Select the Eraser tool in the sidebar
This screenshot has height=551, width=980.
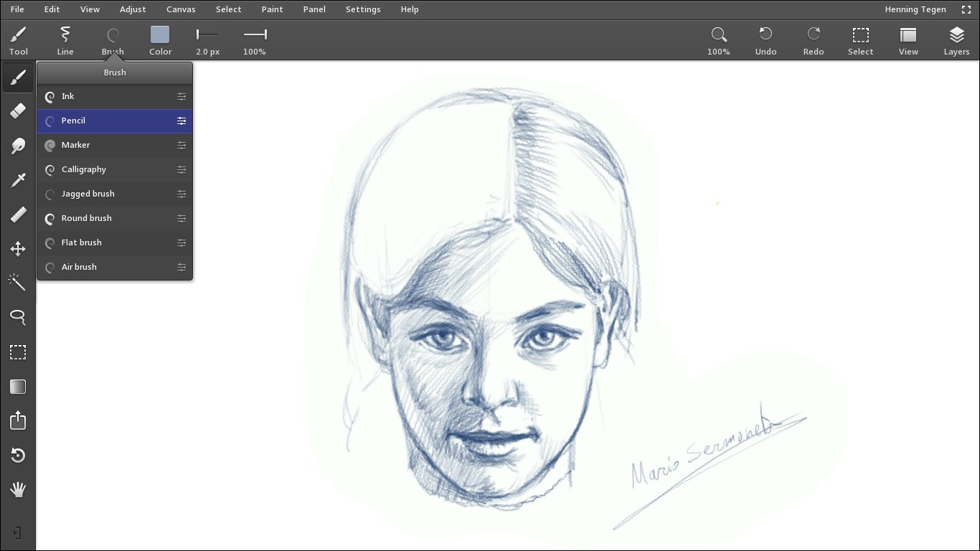coord(17,111)
